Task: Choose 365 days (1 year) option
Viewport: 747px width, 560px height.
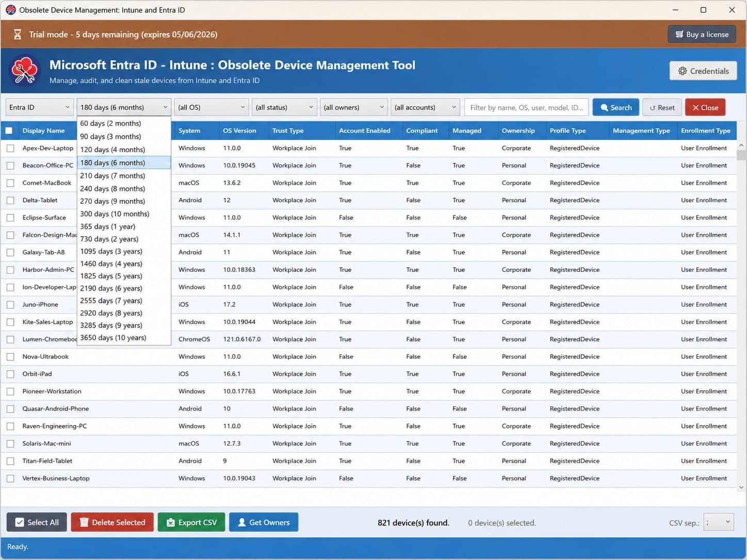Action: click(x=124, y=226)
